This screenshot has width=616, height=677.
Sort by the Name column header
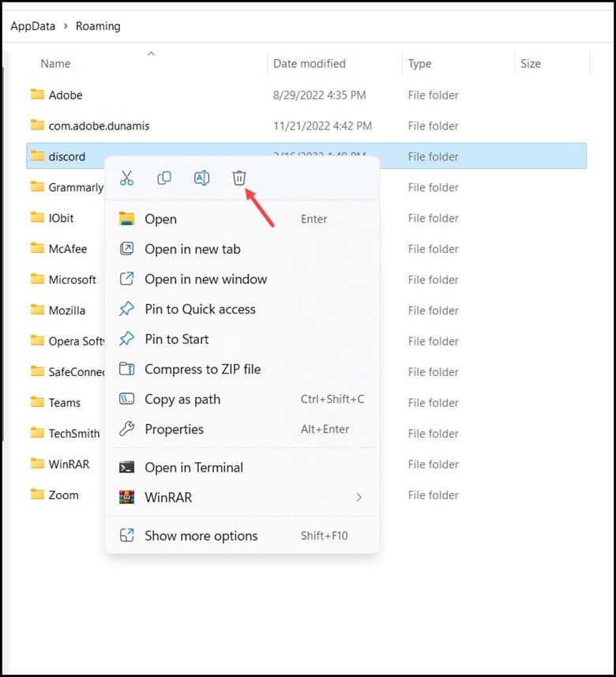click(x=55, y=64)
